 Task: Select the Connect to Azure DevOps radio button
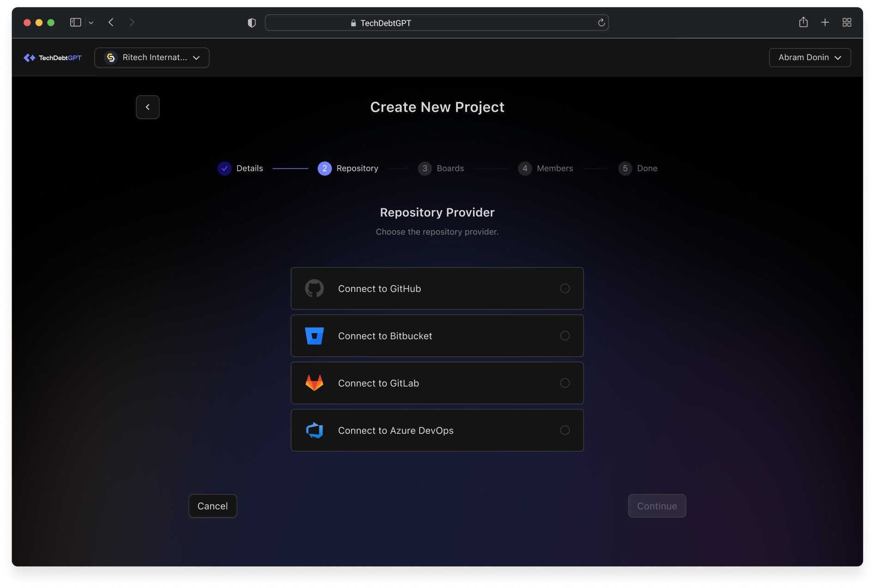click(565, 430)
